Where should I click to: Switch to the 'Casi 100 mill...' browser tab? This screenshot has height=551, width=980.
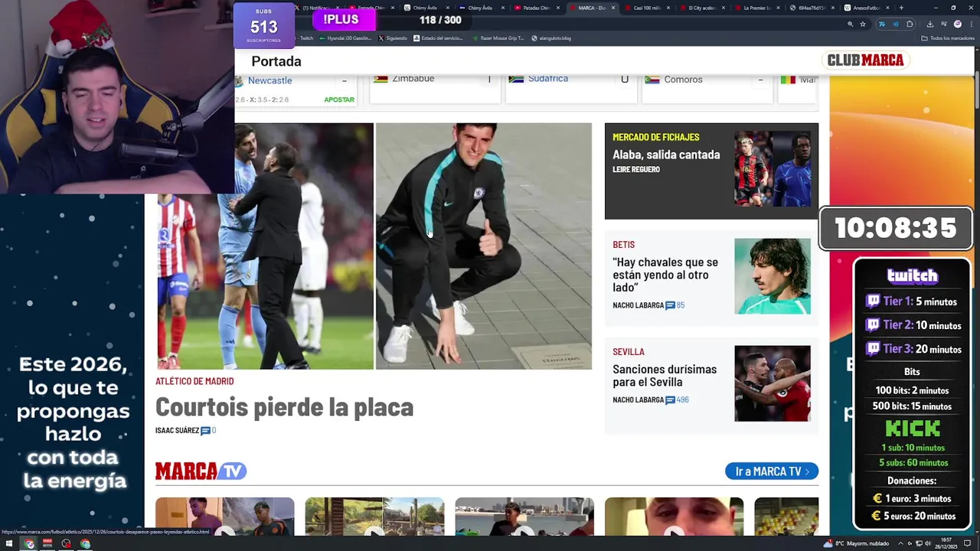(x=648, y=8)
